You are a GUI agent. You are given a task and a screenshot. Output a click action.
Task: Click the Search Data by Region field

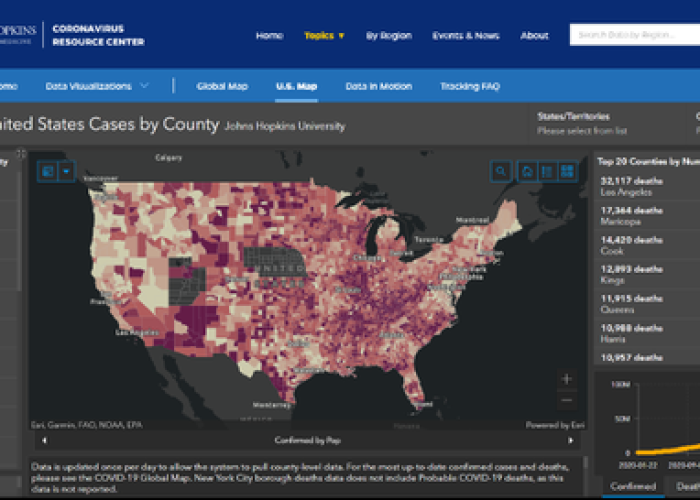tap(635, 35)
